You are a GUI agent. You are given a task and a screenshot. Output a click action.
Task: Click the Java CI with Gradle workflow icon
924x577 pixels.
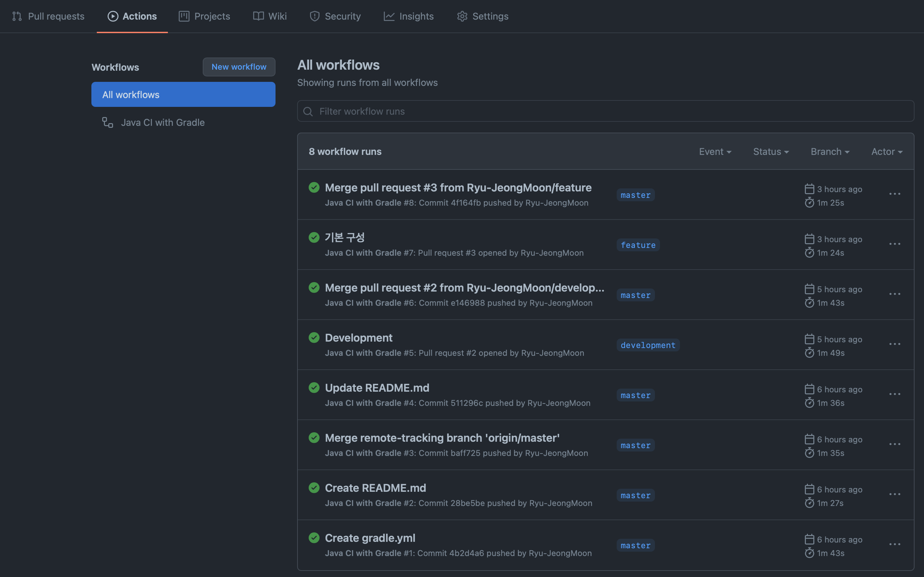107,122
